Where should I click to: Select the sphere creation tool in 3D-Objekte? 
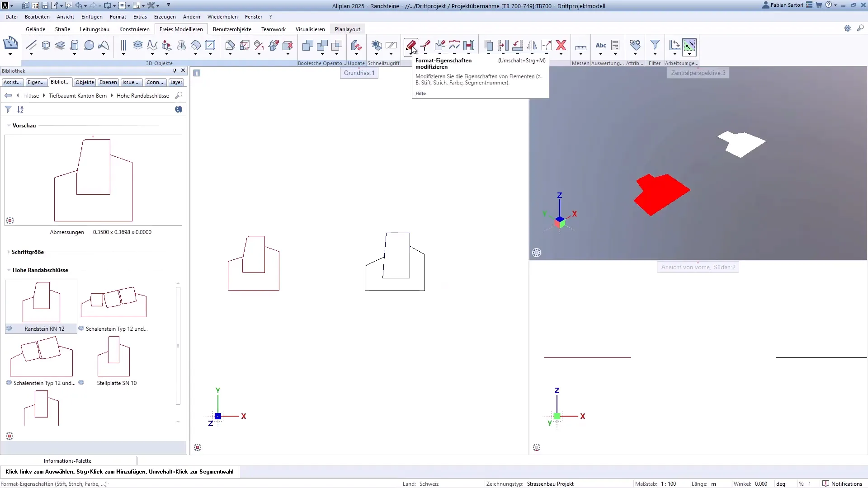coord(89,45)
